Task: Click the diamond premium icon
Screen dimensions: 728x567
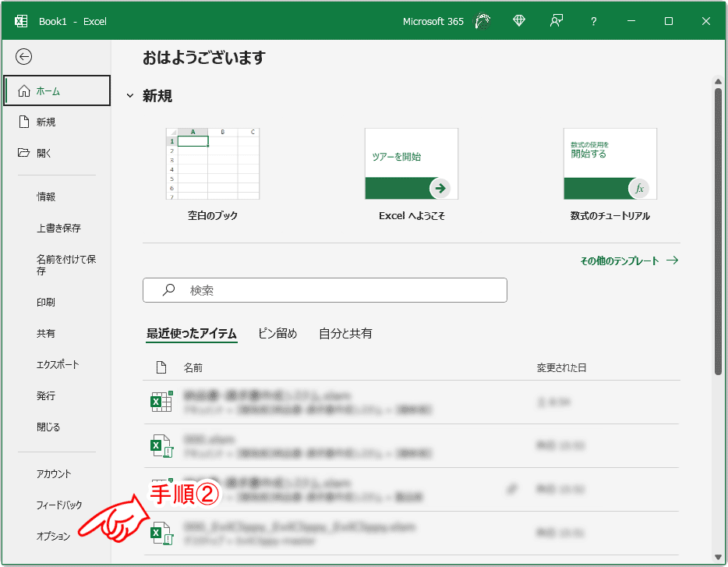Action: point(519,21)
